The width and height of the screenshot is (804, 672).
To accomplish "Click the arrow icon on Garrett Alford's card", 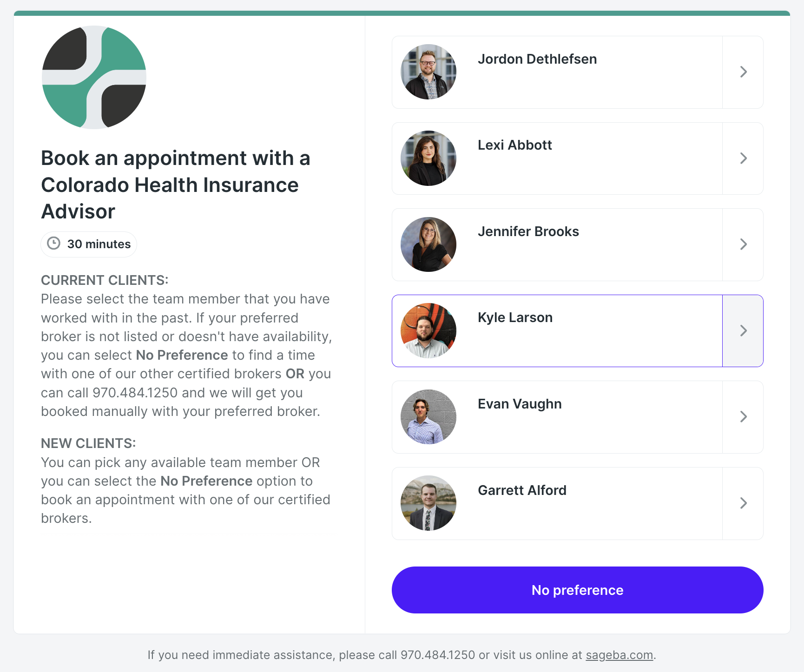I will tap(743, 503).
